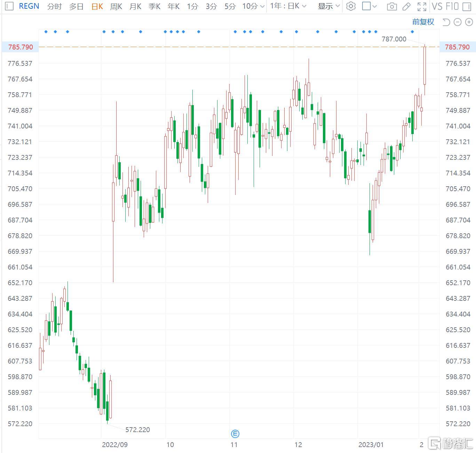Image resolution: width=476 pixels, height=453 pixels.
Task: Toggle the right sidebar panel icon
Action: (467, 6)
